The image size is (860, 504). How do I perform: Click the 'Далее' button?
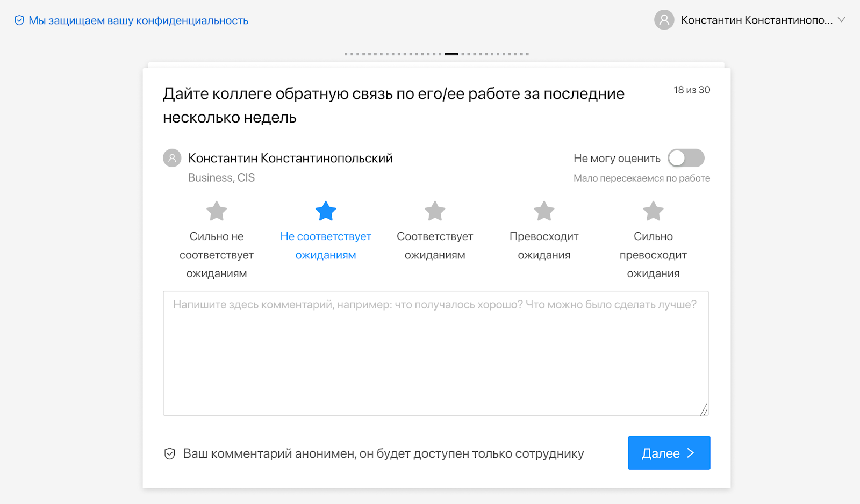tap(669, 453)
